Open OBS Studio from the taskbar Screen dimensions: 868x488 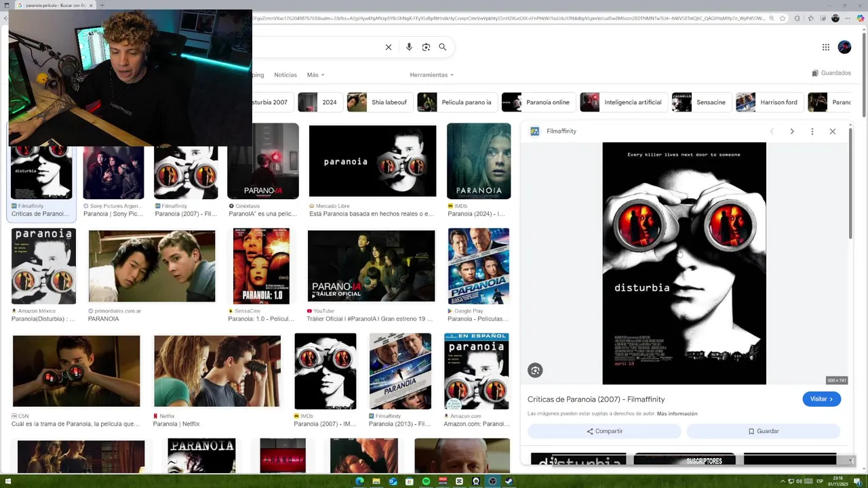coord(492,481)
